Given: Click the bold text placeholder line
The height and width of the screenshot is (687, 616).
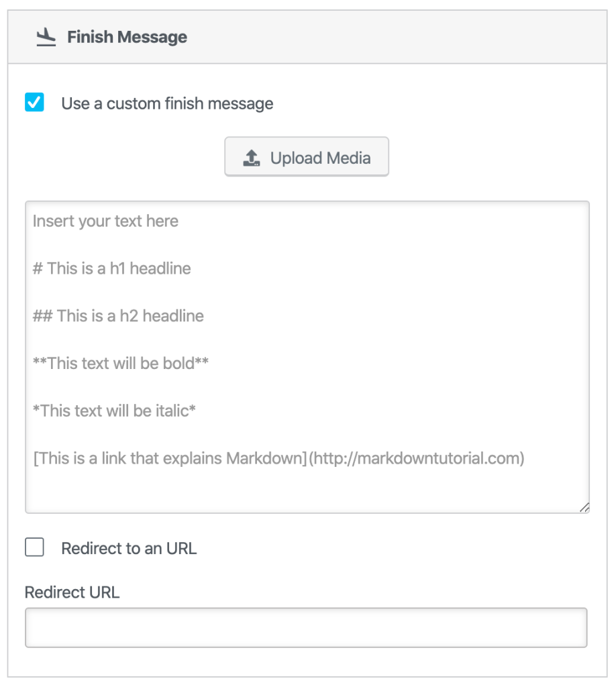Looking at the screenshot, I should point(121,363).
